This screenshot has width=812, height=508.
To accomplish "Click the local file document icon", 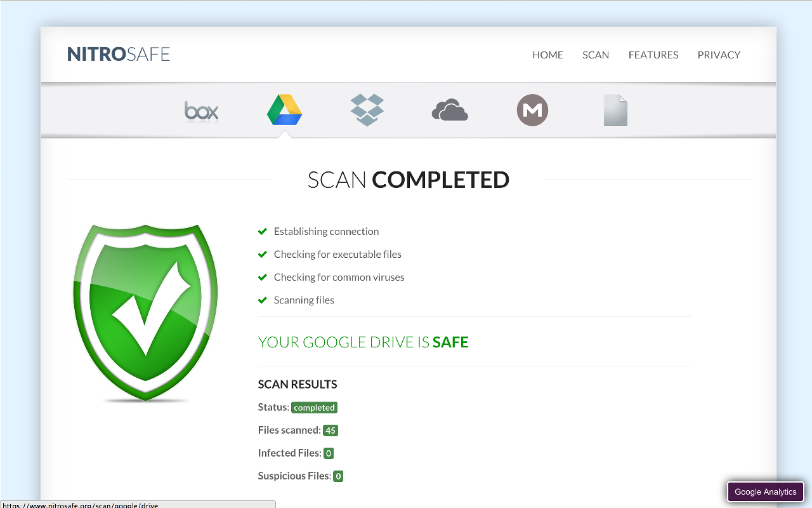I will (615, 110).
